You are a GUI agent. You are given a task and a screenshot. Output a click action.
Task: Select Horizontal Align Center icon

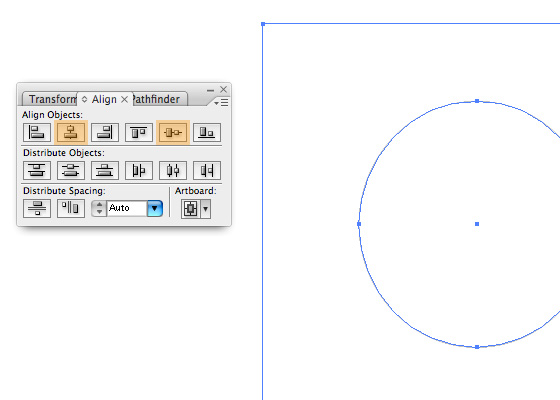click(x=71, y=132)
